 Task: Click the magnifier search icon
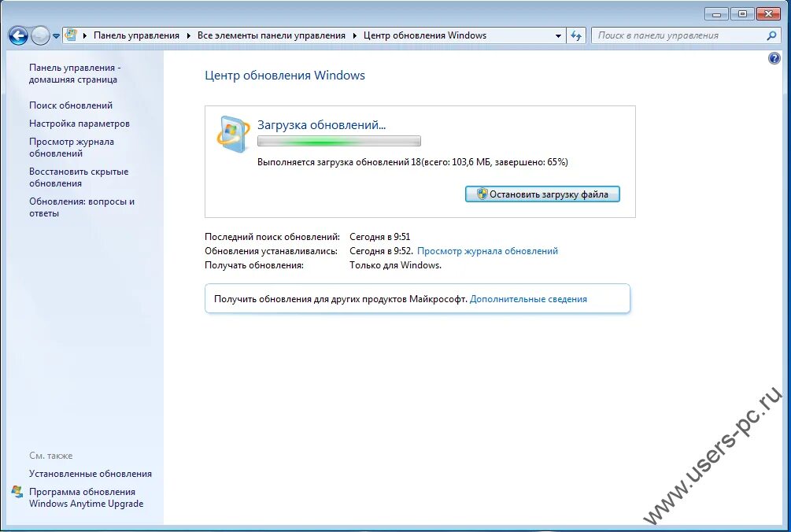tap(771, 35)
